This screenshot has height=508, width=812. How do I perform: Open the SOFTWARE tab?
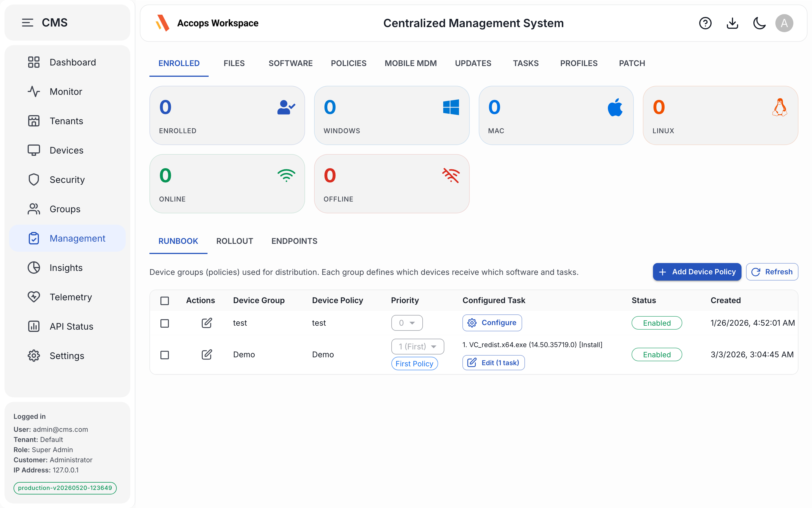291,63
